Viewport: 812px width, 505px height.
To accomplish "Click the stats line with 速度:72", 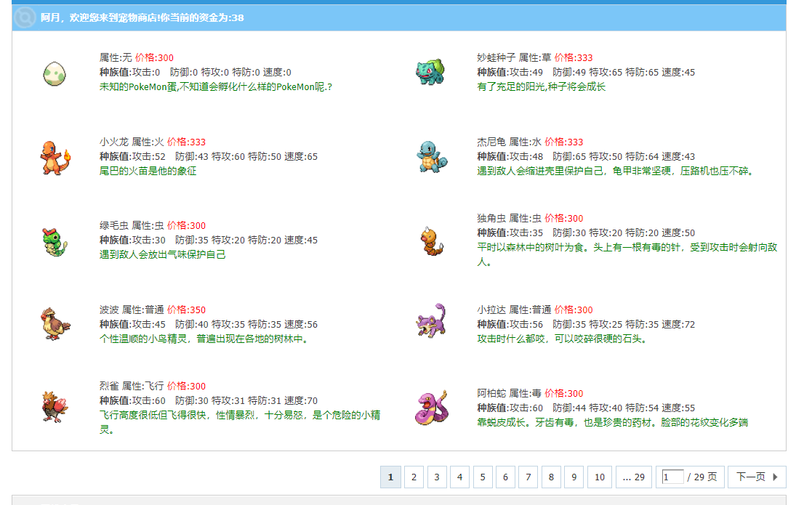I will 586,324.
